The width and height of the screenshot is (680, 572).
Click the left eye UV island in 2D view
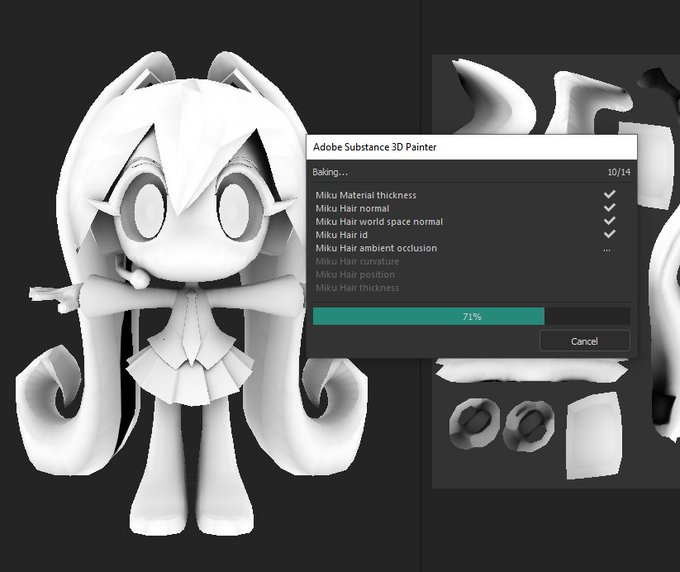point(474,423)
